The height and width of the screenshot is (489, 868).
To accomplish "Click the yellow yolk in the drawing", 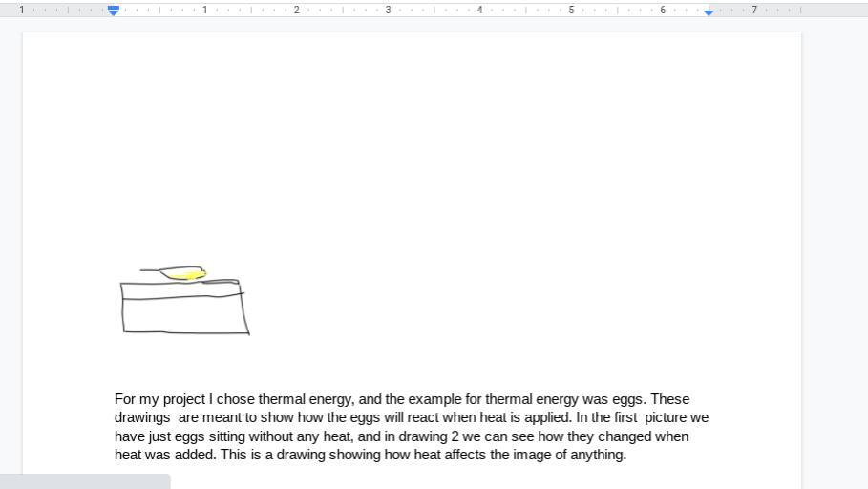I will (186, 275).
